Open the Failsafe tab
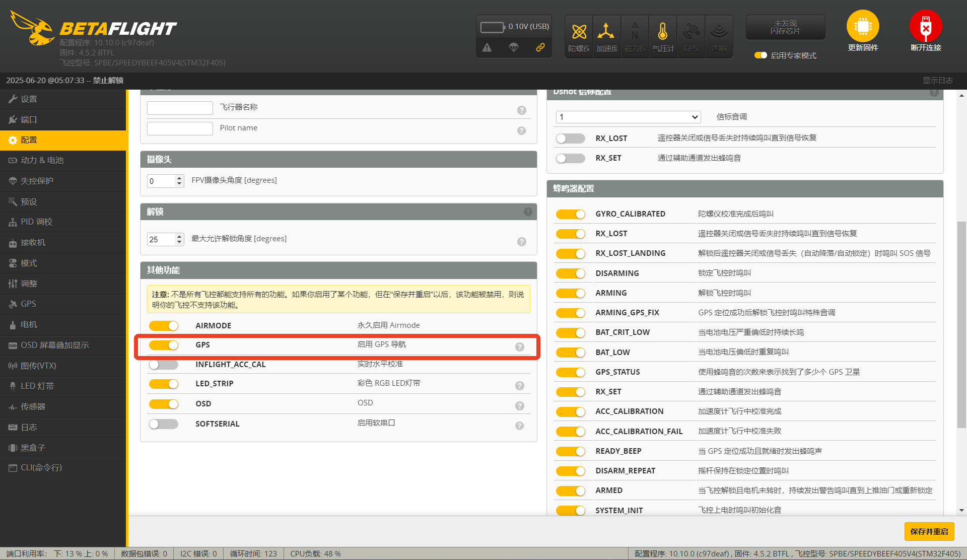 tap(63, 181)
